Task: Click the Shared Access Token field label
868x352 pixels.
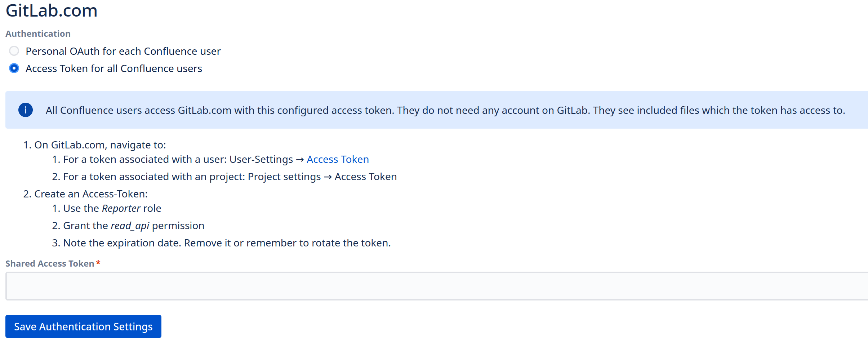Action: point(50,264)
